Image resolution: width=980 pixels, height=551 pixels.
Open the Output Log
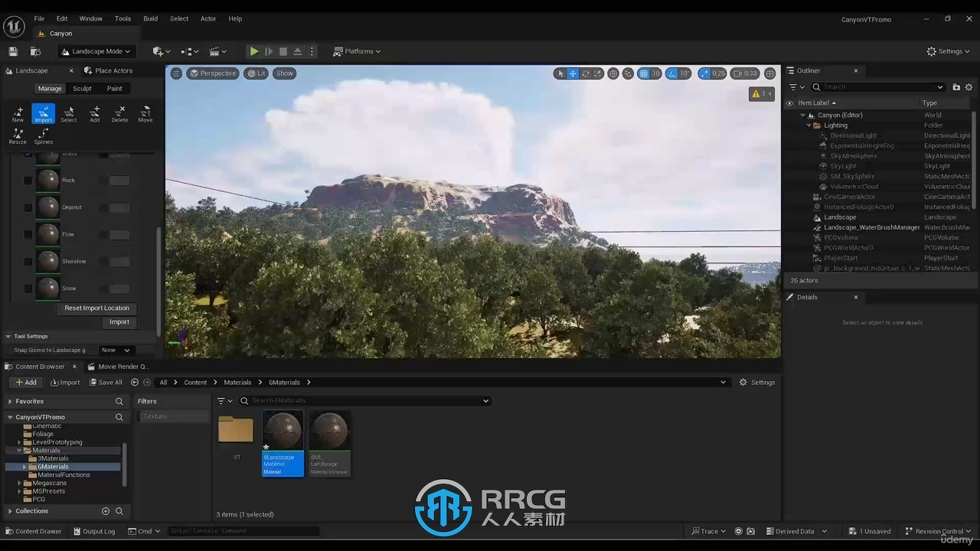coord(94,531)
